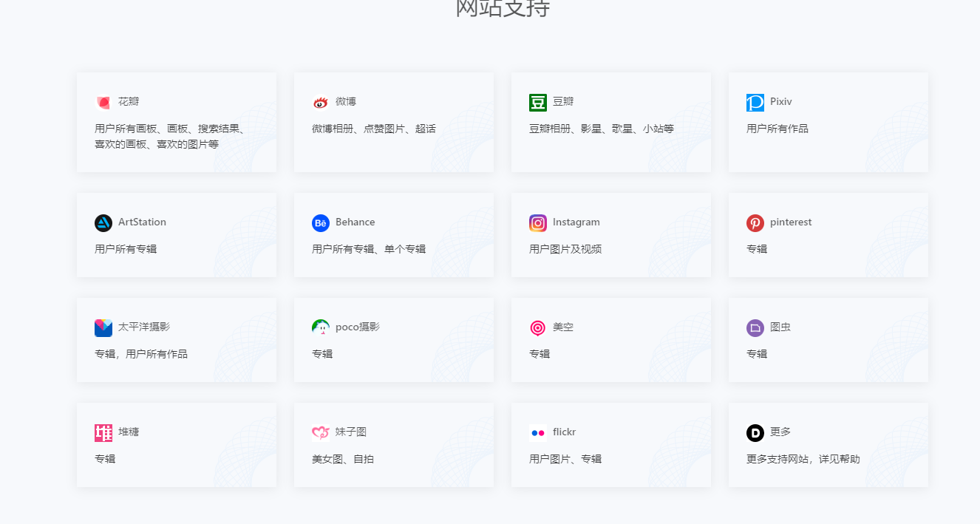The width and height of the screenshot is (980, 524).
Task: Open the pinterest site title
Action: (791, 222)
